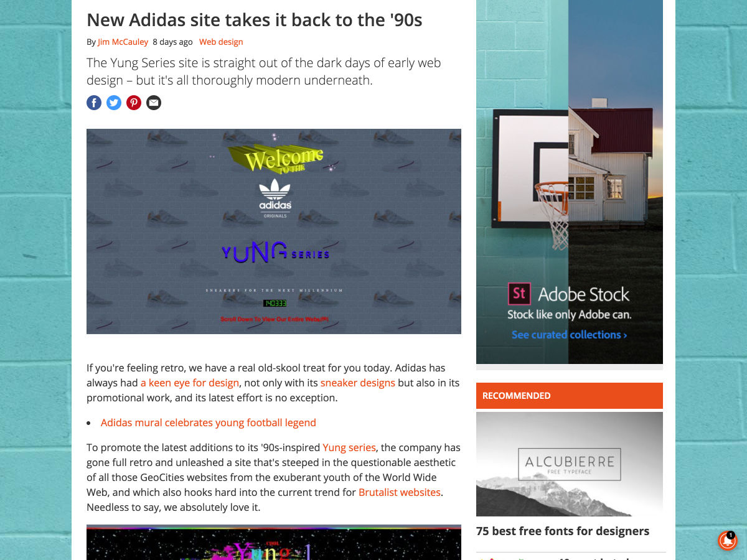Open the Alcubierre typeface thumbnail

pos(570,464)
